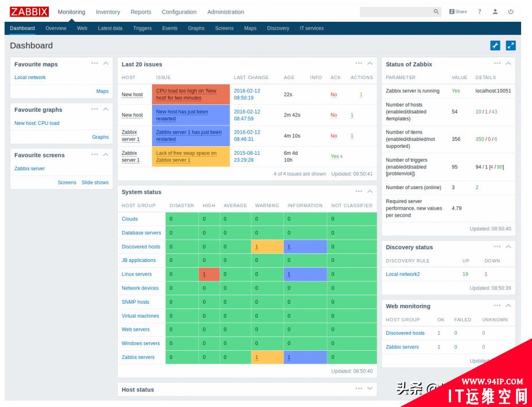
Task: Open Favourite screens widget options menu
Action: click(95, 155)
